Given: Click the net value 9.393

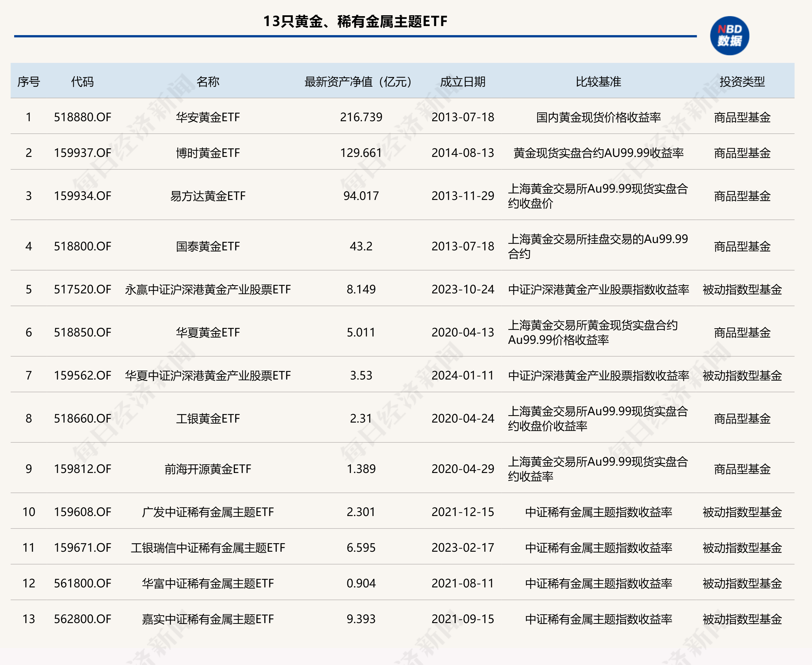Looking at the screenshot, I should pos(361,619).
